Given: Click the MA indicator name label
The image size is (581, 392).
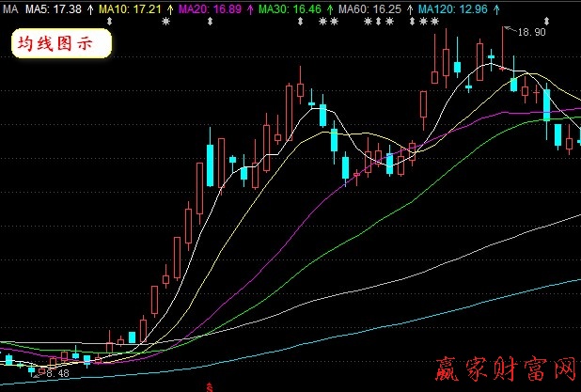Looking at the screenshot, I should coord(11,8).
